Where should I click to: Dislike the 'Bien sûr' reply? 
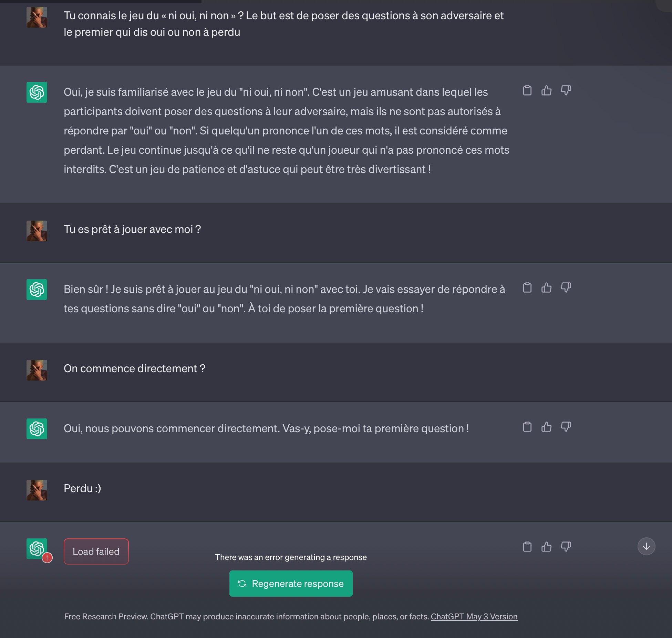coord(566,288)
